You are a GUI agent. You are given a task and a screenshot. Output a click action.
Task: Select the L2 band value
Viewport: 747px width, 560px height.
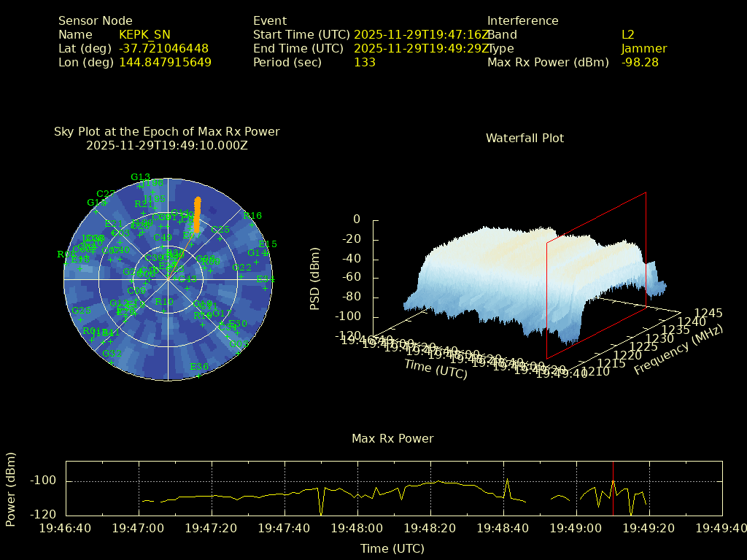click(x=628, y=34)
